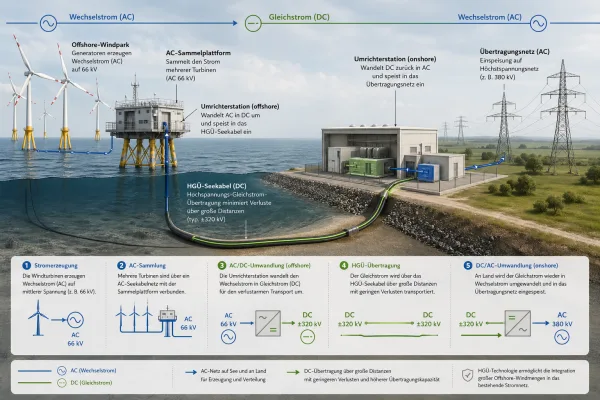
Task: Click the AC sine icon in the legend
Action: 62,371
